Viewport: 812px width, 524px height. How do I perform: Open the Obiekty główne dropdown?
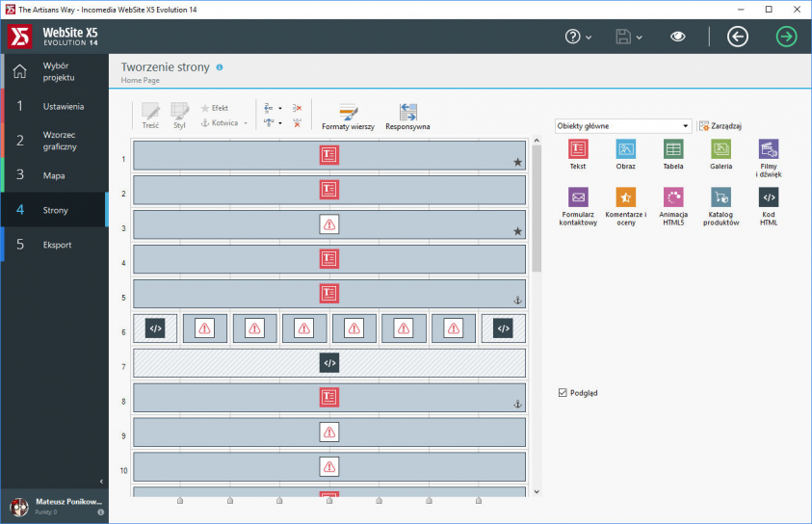point(623,126)
